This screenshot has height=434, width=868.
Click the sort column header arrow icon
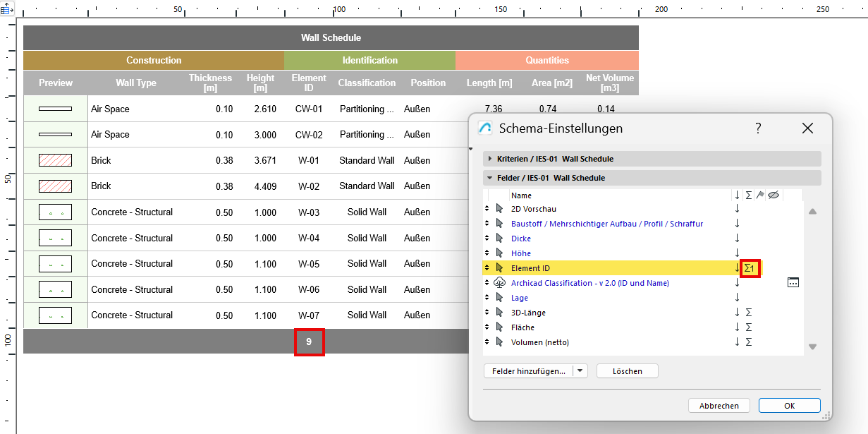(737, 195)
